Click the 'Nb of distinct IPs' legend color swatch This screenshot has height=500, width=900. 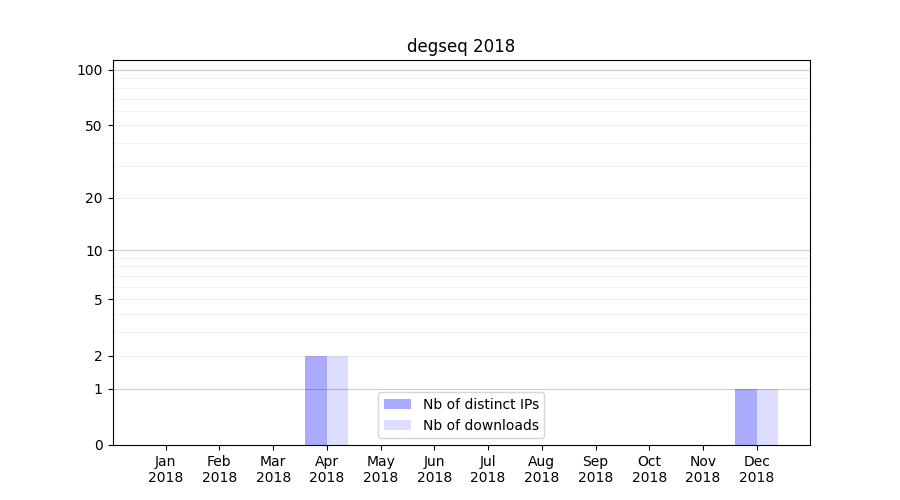point(397,404)
